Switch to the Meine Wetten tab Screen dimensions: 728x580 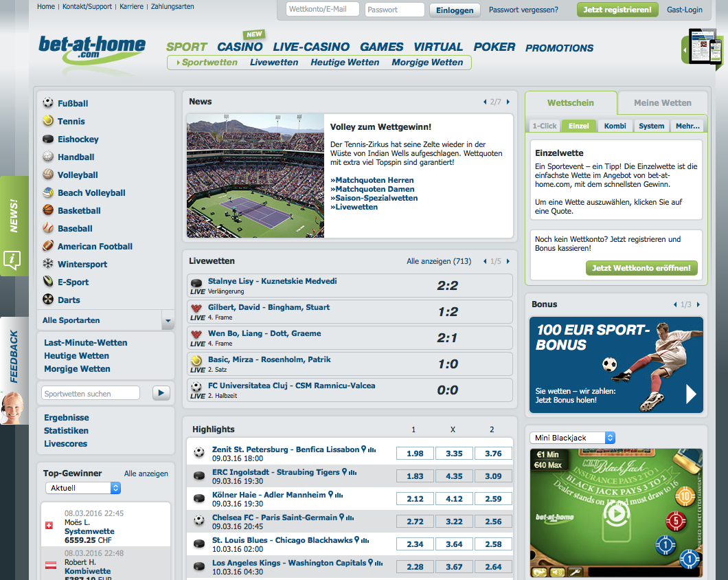[662, 102]
